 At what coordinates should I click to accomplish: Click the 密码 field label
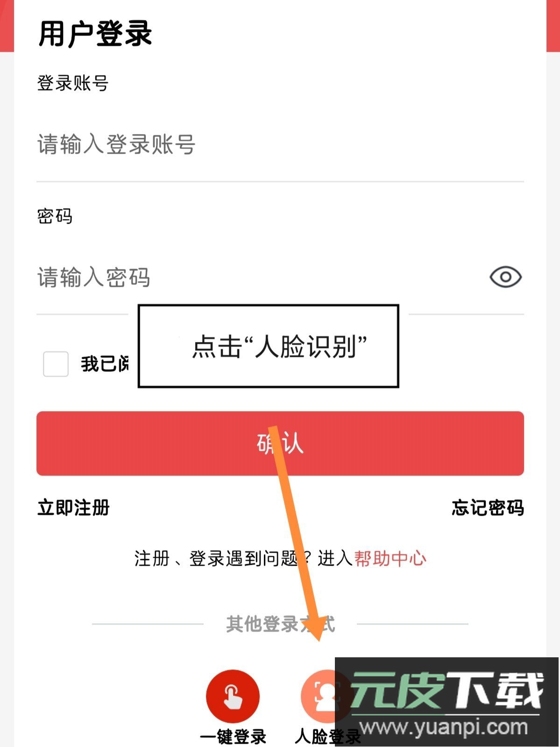pos(55,216)
